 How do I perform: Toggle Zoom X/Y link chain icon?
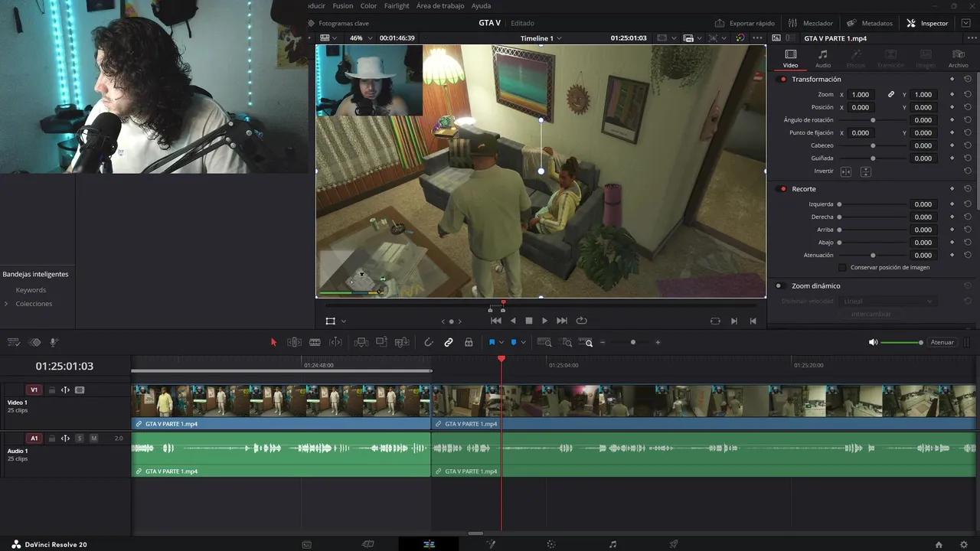pyautogui.click(x=891, y=95)
